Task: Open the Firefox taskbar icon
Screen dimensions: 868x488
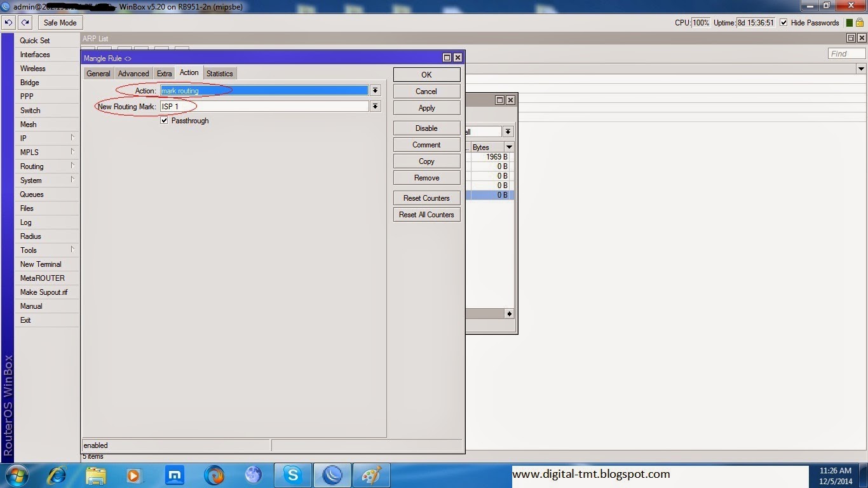Action: [214, 475]
